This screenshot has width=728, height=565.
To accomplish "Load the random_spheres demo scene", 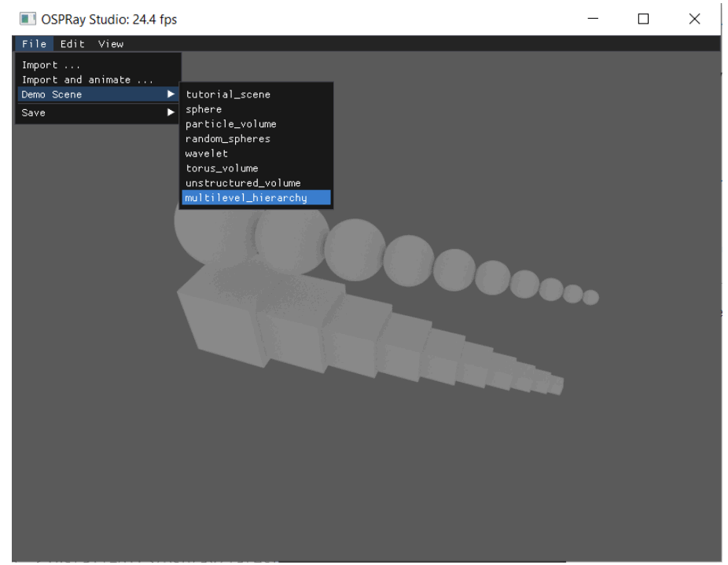I will 228,138.
